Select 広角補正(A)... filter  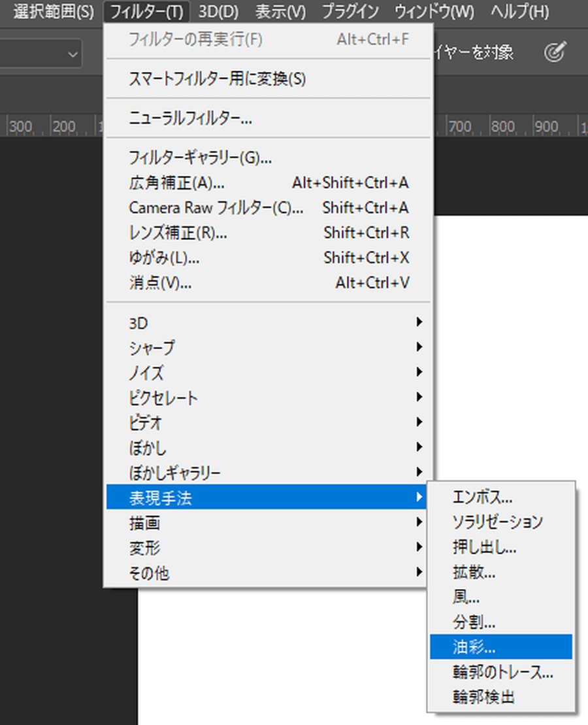(x=268, y=183)
